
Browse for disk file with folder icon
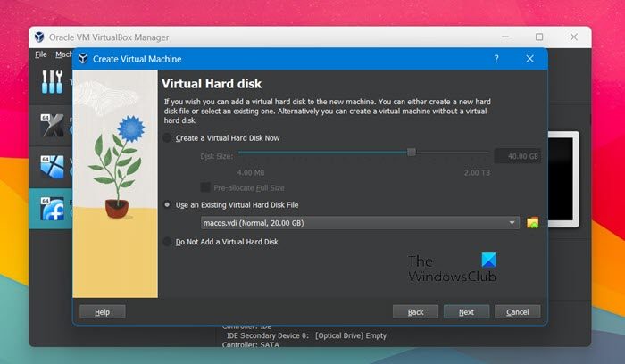(x=532, y=223)
